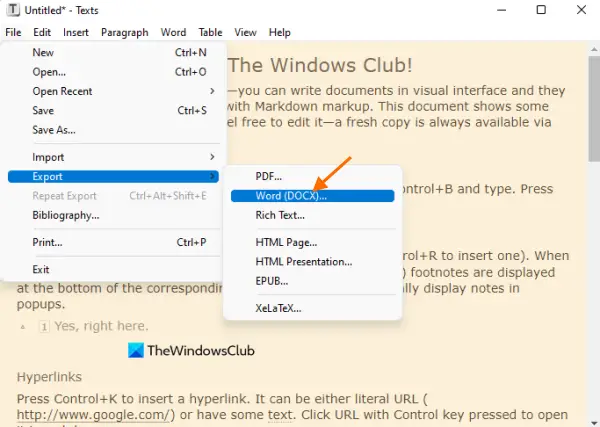
Task: Click the highlighted Export menu entry
Action: pos(113,176)
